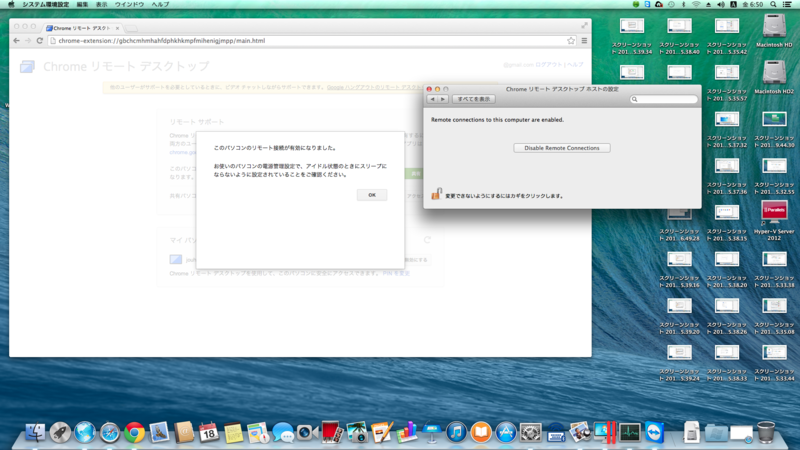The height and width of the screenshot is (450, 800).
Task: Open Keynote from the Dock
Action: 432,432
